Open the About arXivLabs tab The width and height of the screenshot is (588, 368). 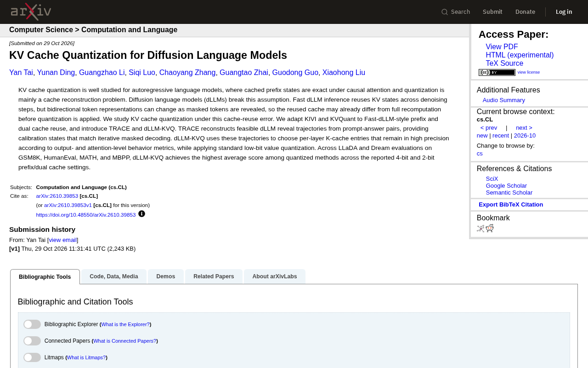(275, 276)
